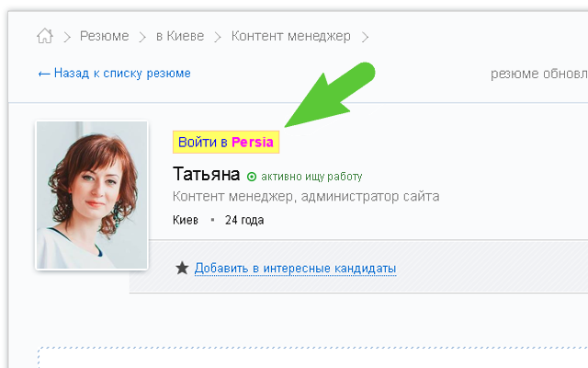Go back via Назад к списку резюме

[x=122, y=74]
